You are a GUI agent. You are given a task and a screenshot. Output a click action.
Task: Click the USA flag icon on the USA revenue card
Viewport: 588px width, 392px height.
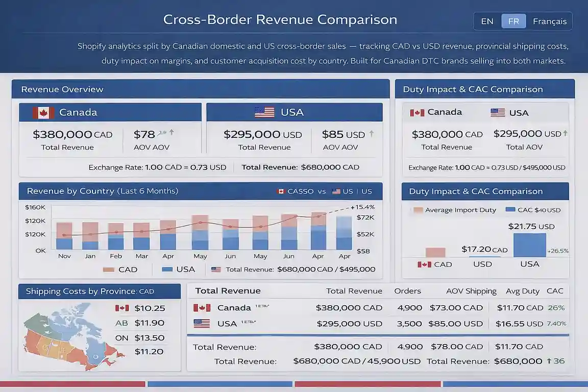pyautogui.click(x=263, y=111)
